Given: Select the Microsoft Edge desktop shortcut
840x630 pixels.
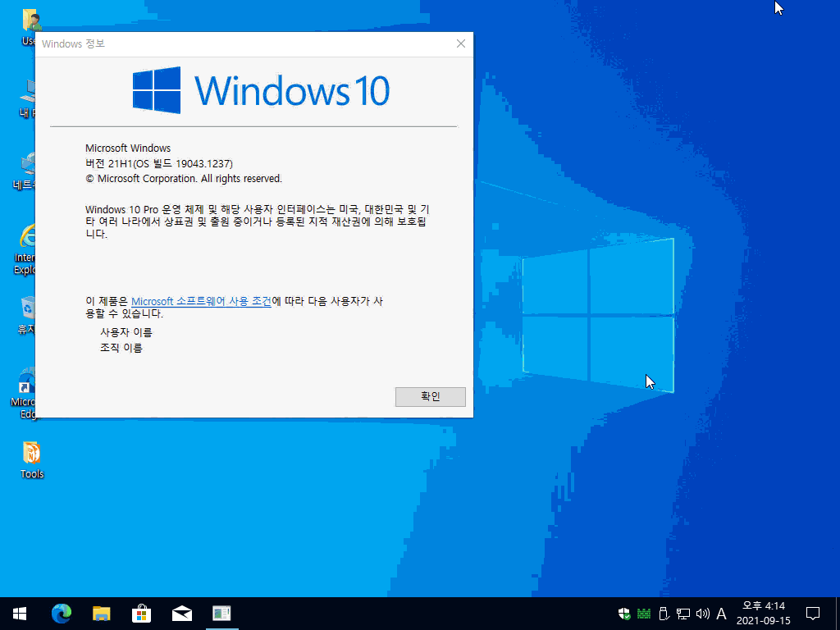Looking at the screenshot, I should (x=24, y=393).
